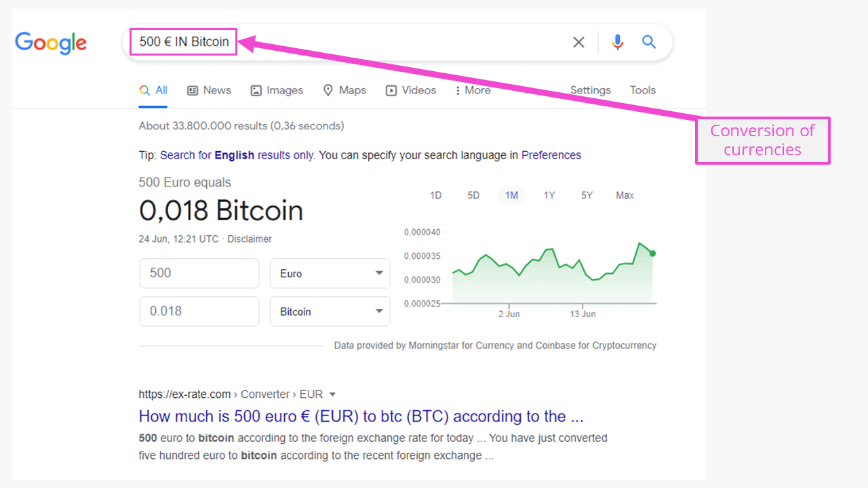Open the Preferences link

(551, 155)
